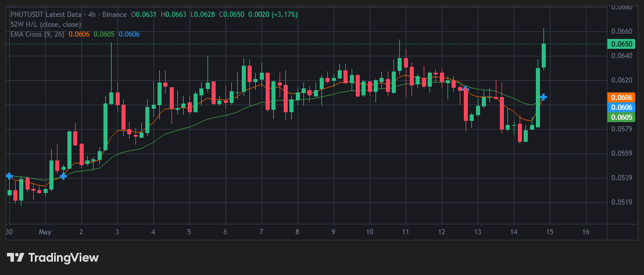
Task: Click the latest green candle at 0.0650
Action: [x=544, y=55]
